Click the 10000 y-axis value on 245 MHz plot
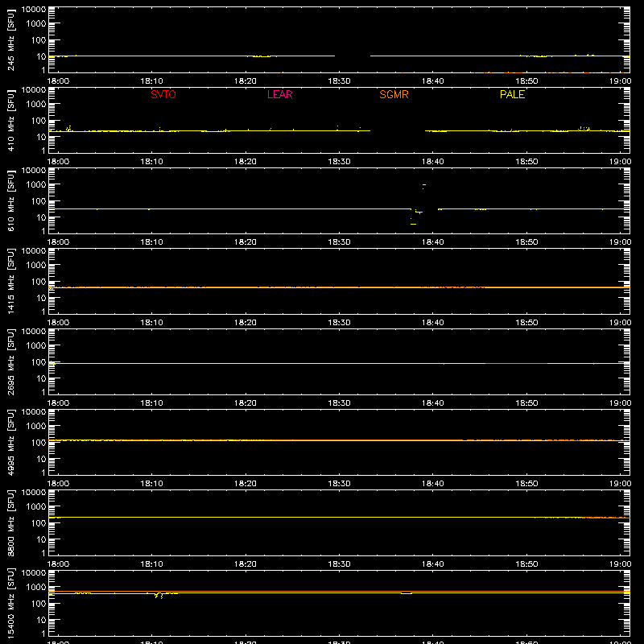The width and height of the screenshot is (644, 644). [x=34, y=10]
